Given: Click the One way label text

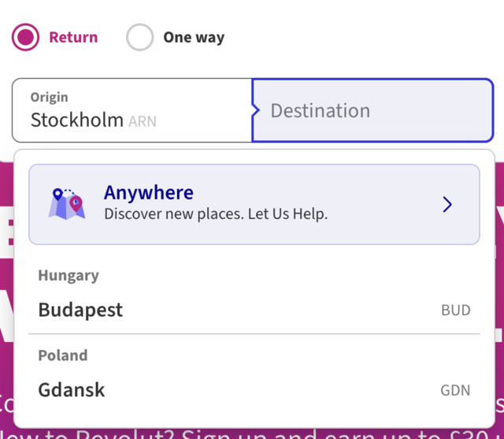Looking at the screenshot, I should [x=194, y=38].
